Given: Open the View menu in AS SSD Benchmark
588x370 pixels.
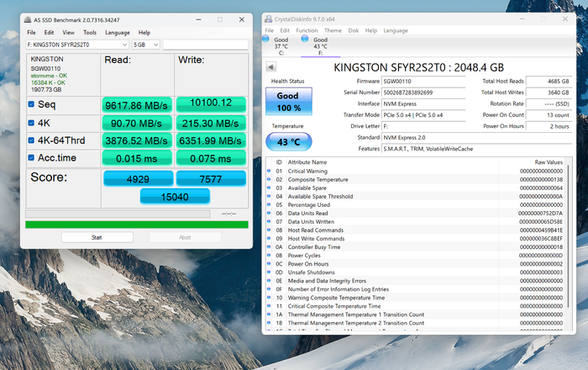Looking at the screenshot, I should pyautogui.click(x=68, y=33).
